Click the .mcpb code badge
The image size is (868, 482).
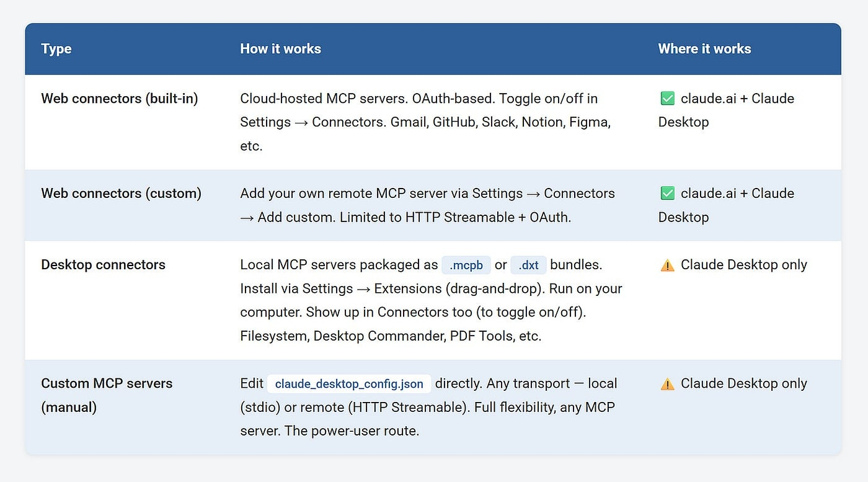[466, 265]
